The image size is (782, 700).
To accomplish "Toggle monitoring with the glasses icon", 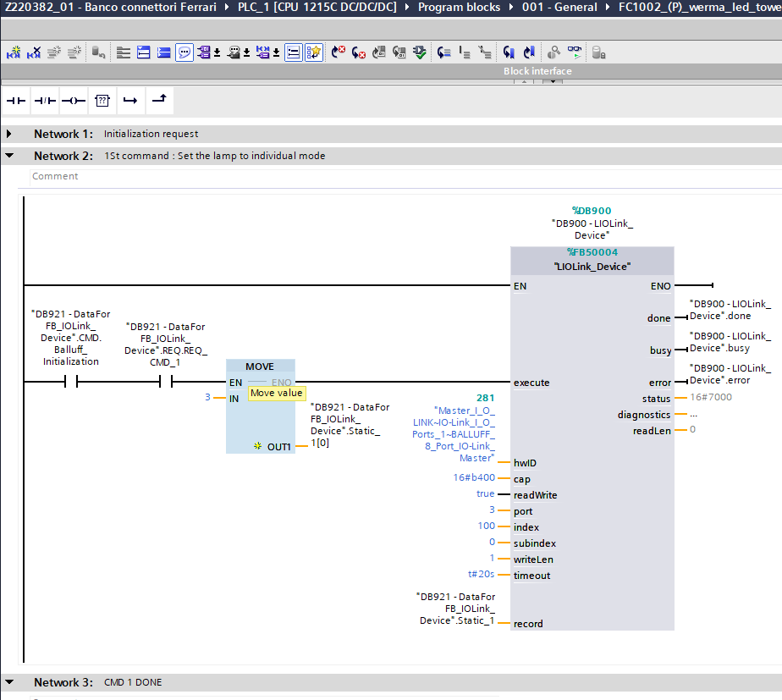I will pyautogui.click(x=575, y=52).
